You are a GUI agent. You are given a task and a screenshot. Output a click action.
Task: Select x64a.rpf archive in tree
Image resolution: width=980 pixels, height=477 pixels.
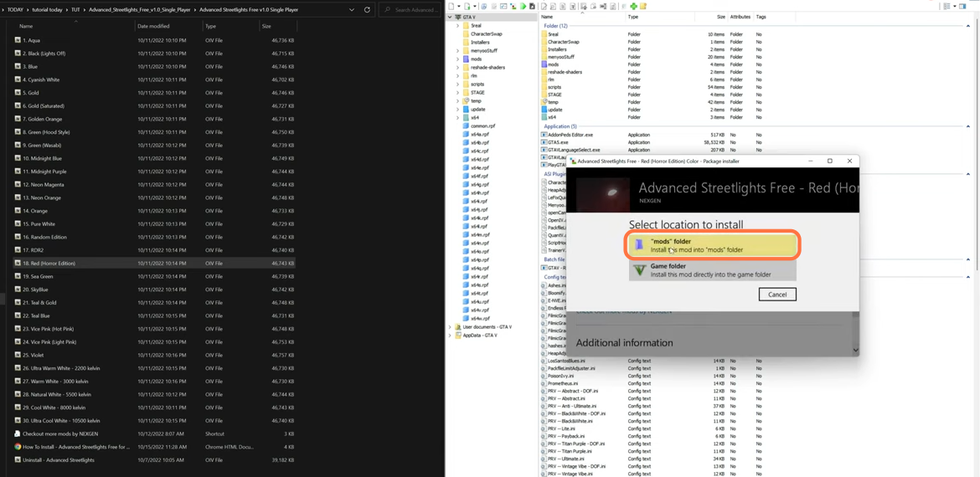(479, 135)
